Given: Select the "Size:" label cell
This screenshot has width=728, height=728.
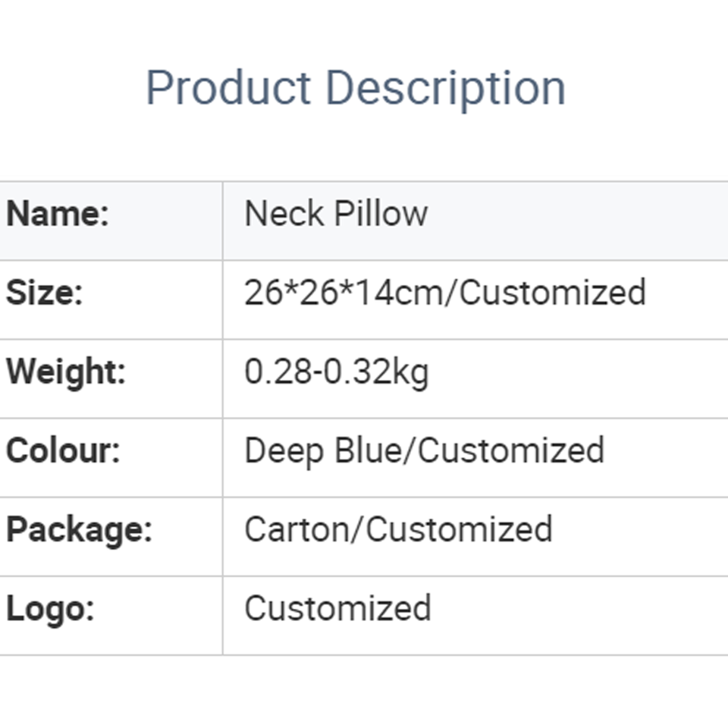Looking at the screenshot, I should (44, 293).
